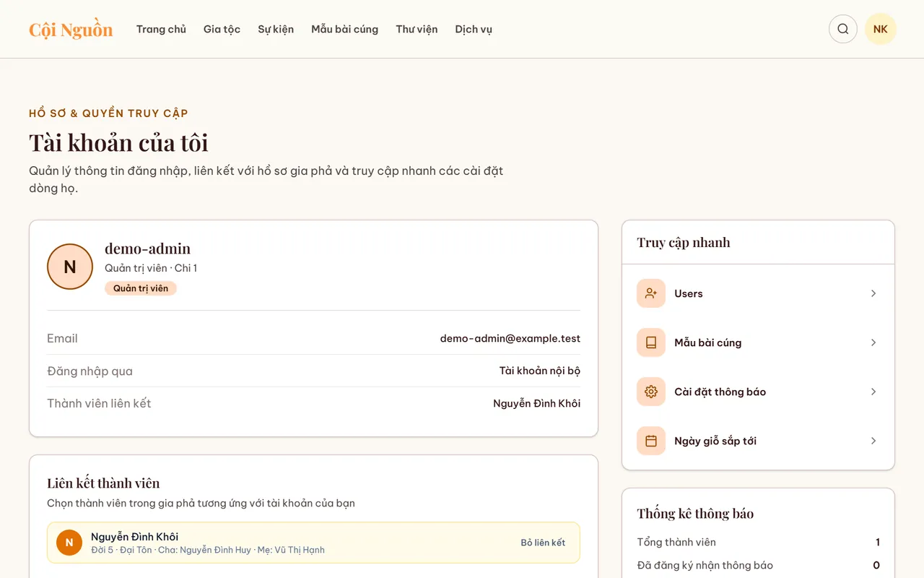
Task: Select the Nguyễn Đình Khôi linked member card
Action: tap(313, 543)
